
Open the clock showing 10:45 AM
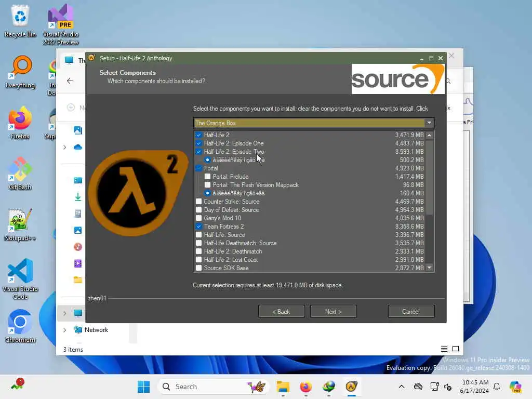[x=475, y=387]
